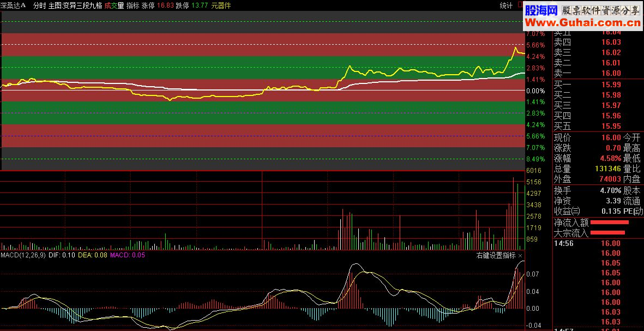Click the 0.07 MACD axis label
This screenshot has height=331, width=644.
(534, 274)
